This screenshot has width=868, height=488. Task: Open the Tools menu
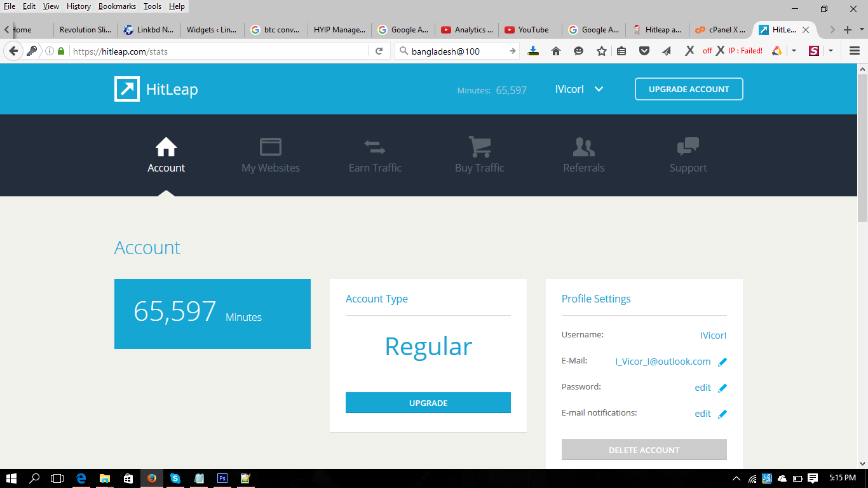coord(153,6)
